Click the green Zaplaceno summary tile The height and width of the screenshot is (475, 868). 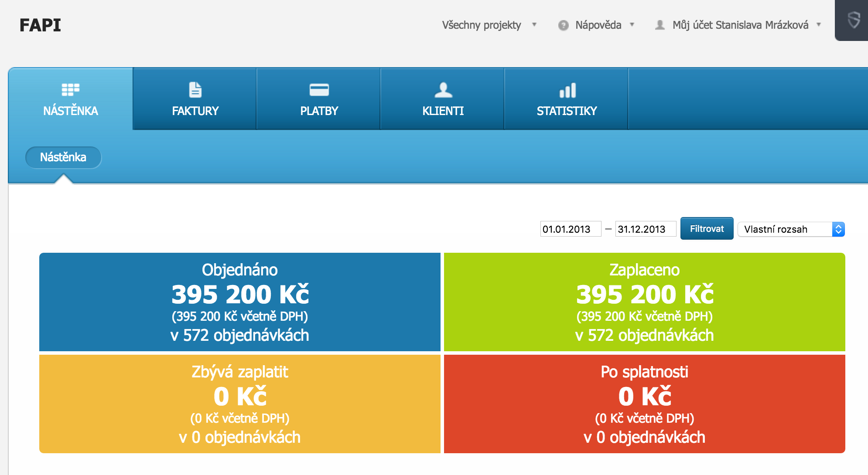coord(645,302)
